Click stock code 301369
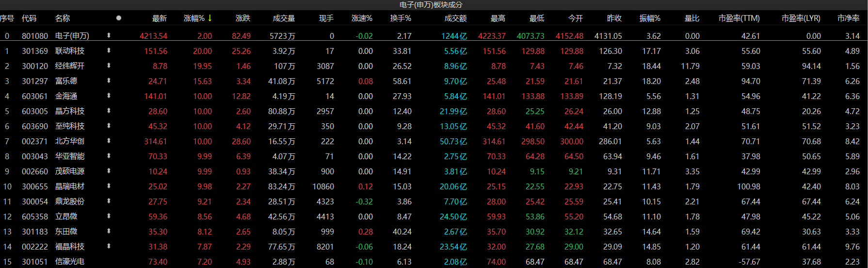Screen dimensions: 868x268 coord(35,51)
